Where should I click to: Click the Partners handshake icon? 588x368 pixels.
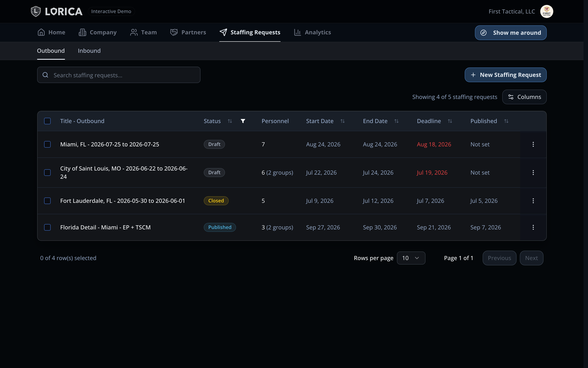tap(174, 32)
